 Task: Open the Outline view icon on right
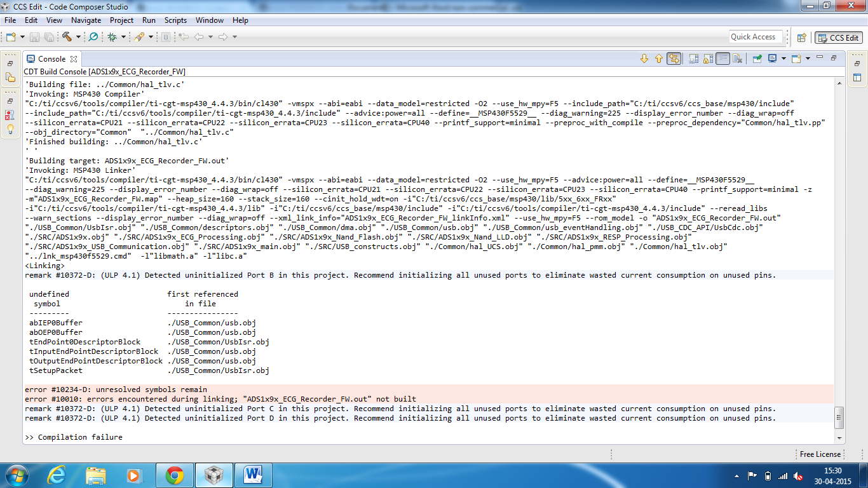(857, 78)
